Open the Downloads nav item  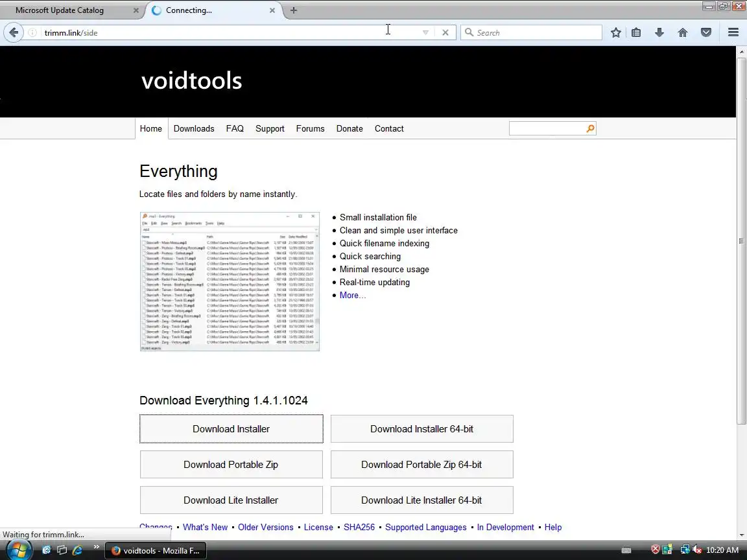[x=194, y=128]
